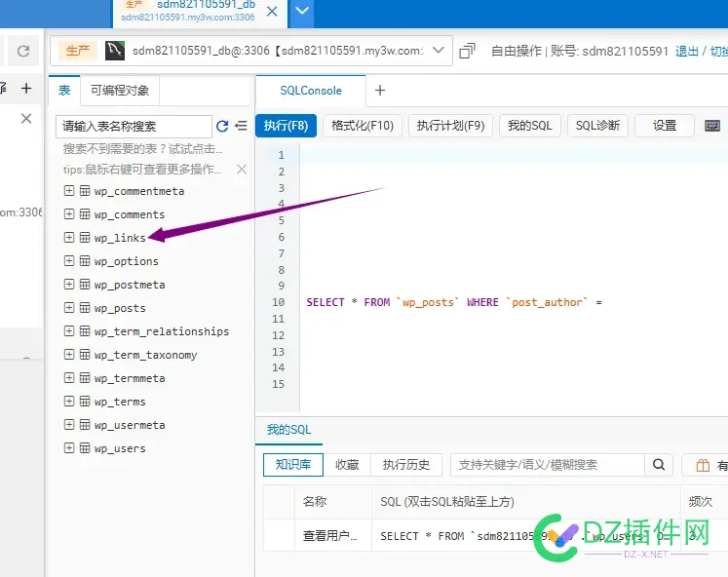Open the 设置 button
728x577 pixels.
tap(665, 126)
